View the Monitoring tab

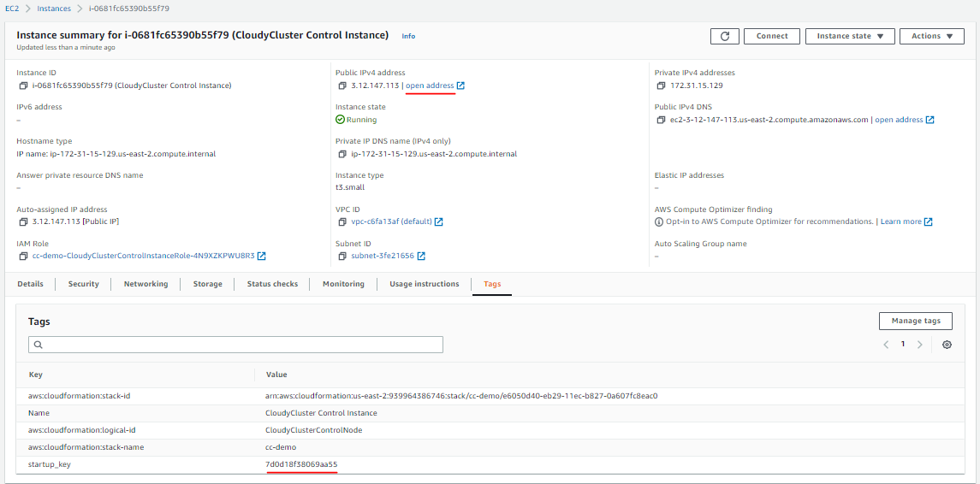point(343,284)
